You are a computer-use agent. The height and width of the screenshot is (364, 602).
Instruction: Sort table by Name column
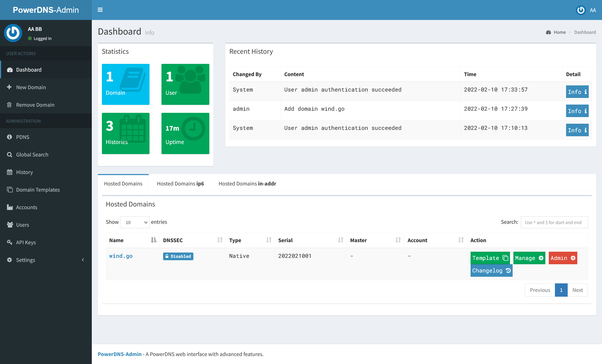pyautogui.click(x=133, y=240)
